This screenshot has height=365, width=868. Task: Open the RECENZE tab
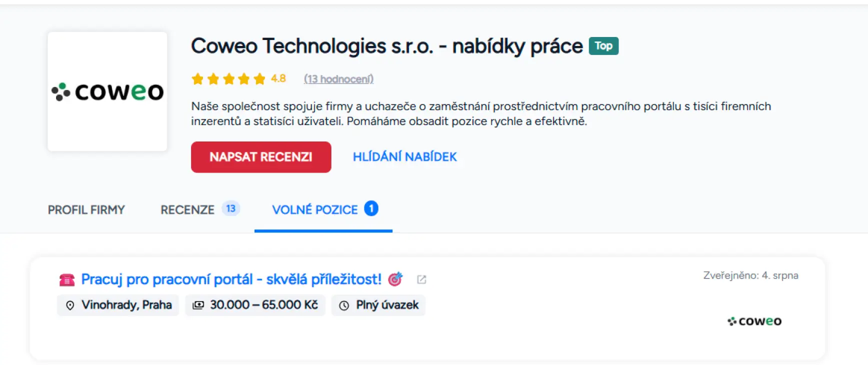click(187, 209)
